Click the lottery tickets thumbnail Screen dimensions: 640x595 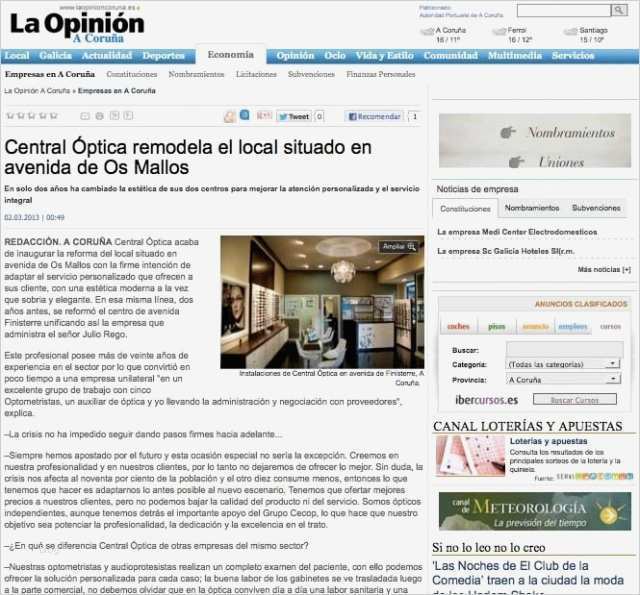pyautogui.click(x=470, y=456)
